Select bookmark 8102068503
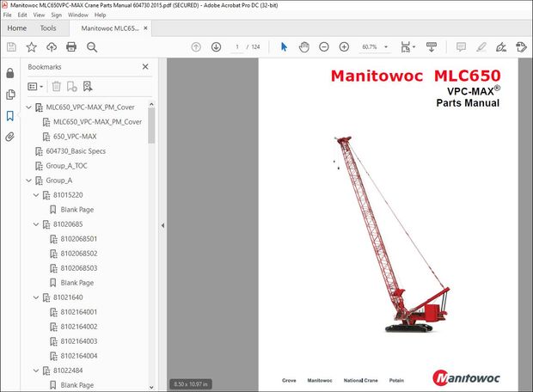The height and width of the screenshot is (392, 533). pos(79,268)
